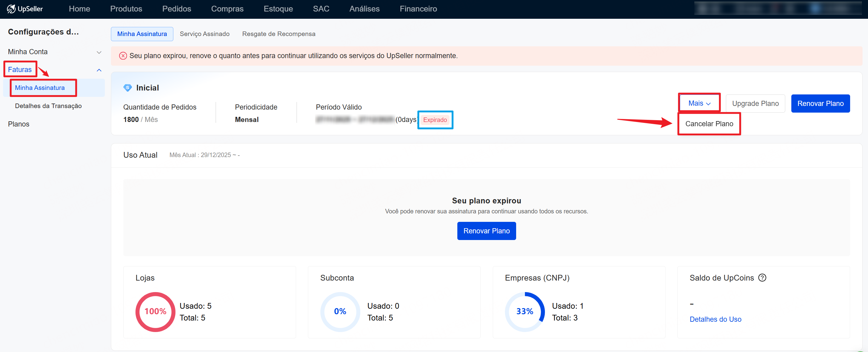Open Detalhes da Transação in sidebar

(x=48, y=106)
